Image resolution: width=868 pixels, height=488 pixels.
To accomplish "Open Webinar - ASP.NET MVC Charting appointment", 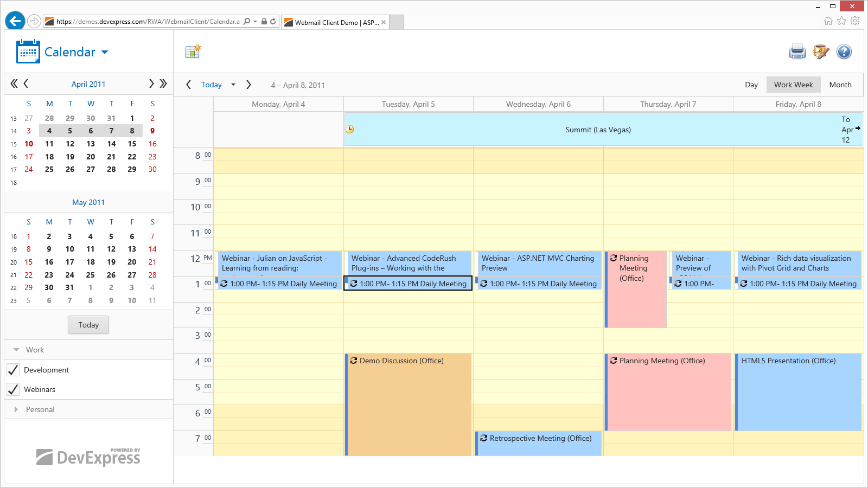I will point(539,263).
